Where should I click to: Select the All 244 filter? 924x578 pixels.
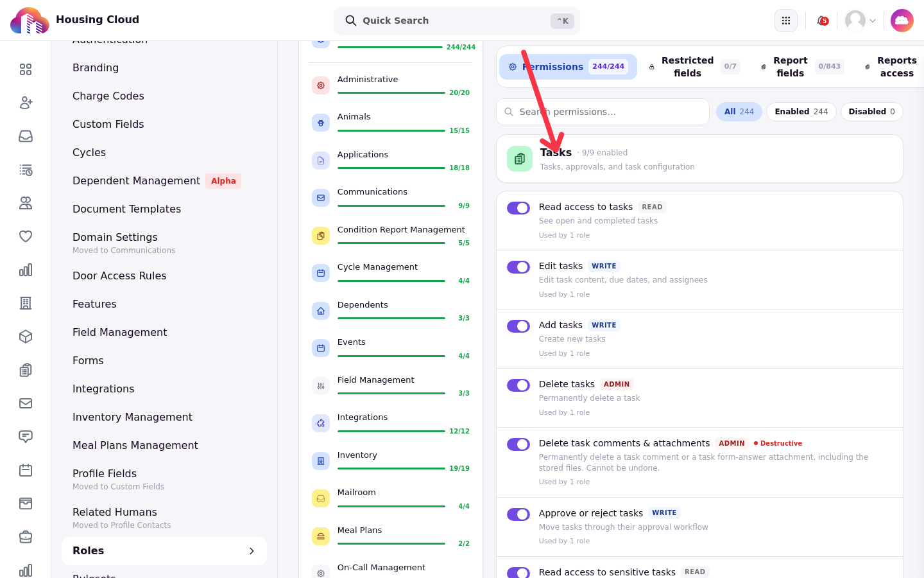click(739, 112)
